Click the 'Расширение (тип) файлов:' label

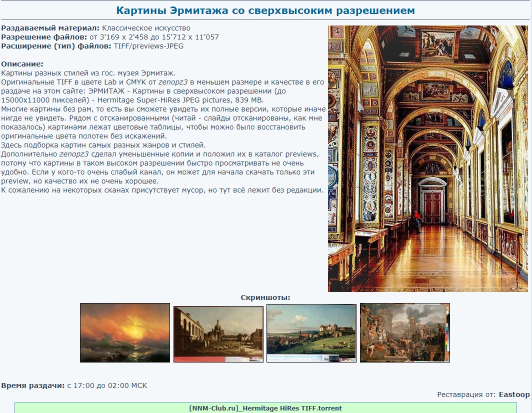pyautogui.click(x=56, y=46)
